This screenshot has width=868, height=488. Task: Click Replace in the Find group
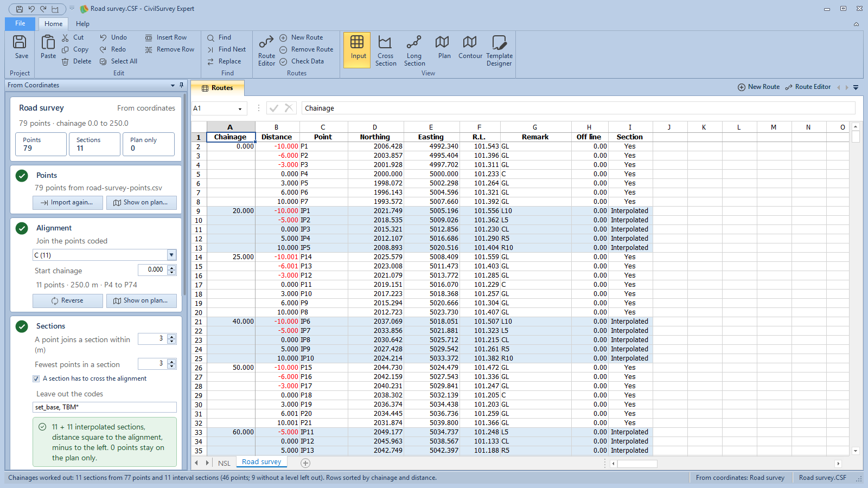224,61
